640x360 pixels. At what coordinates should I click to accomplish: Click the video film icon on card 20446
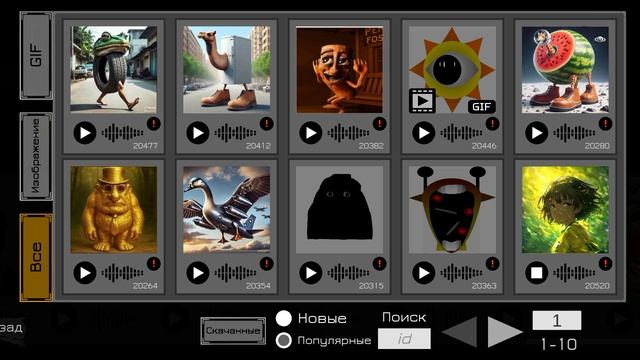[x=422, y=100]
